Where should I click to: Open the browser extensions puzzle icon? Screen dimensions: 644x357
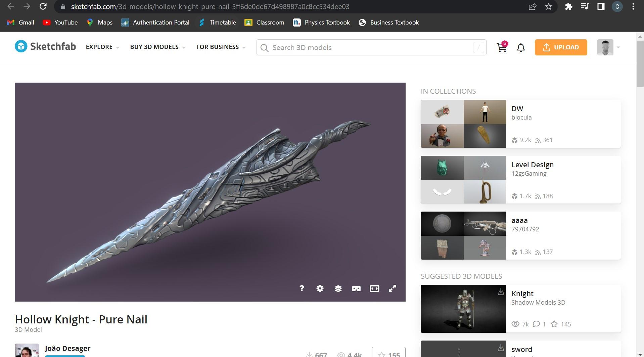569,6
